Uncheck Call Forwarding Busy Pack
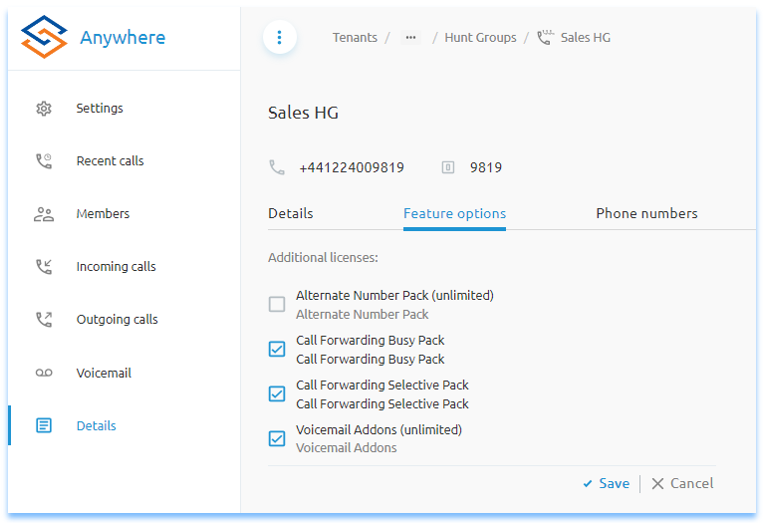The height and width of the screenshot is (523, 765). (x=277, y=349)
